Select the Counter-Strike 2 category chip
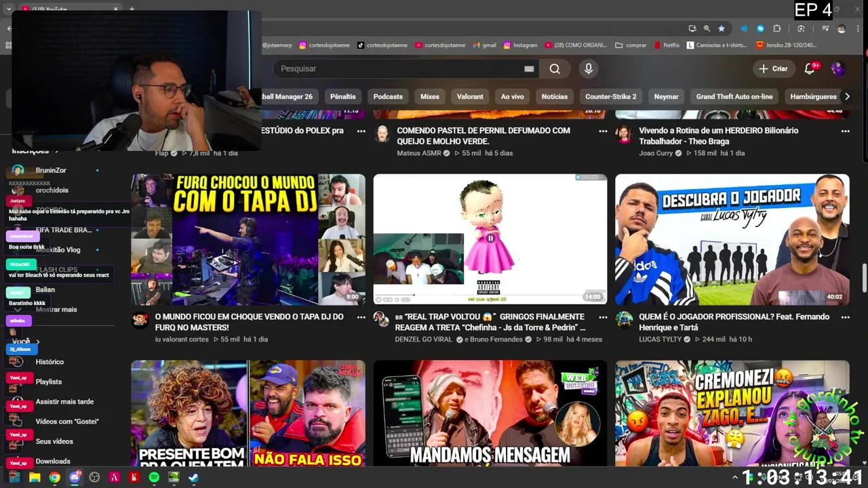Viewport: 868px width, 488px height. coord(610,96)
